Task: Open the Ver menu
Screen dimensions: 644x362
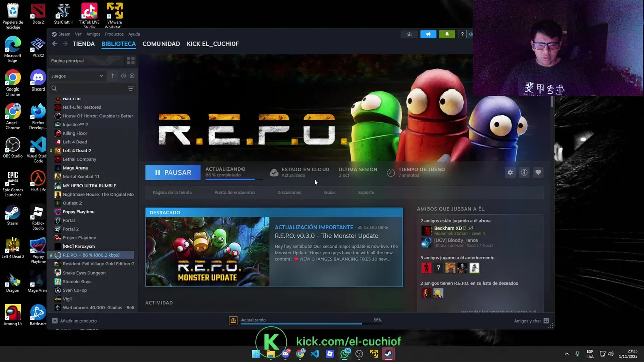Action: pos(78,34)
